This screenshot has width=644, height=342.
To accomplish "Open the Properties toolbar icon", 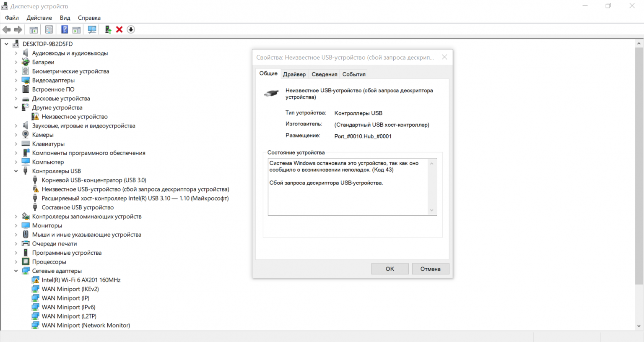I will (x=49, y=29).
